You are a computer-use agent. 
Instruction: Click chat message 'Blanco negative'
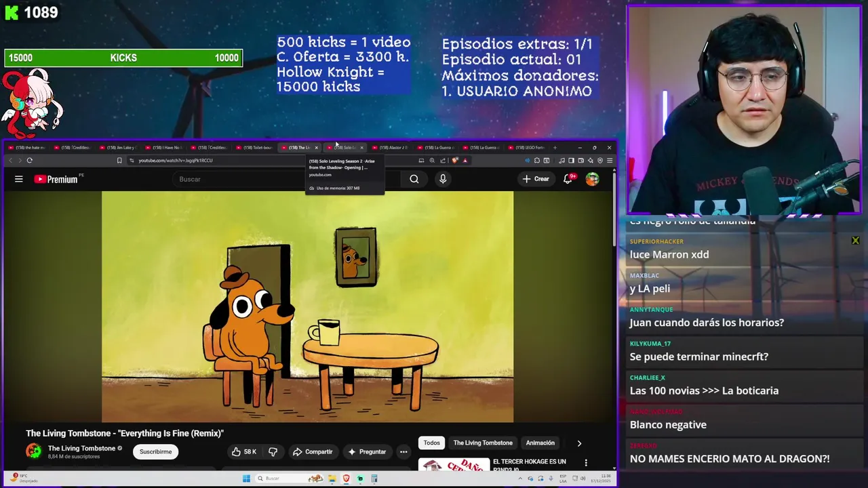coord(668,425)
